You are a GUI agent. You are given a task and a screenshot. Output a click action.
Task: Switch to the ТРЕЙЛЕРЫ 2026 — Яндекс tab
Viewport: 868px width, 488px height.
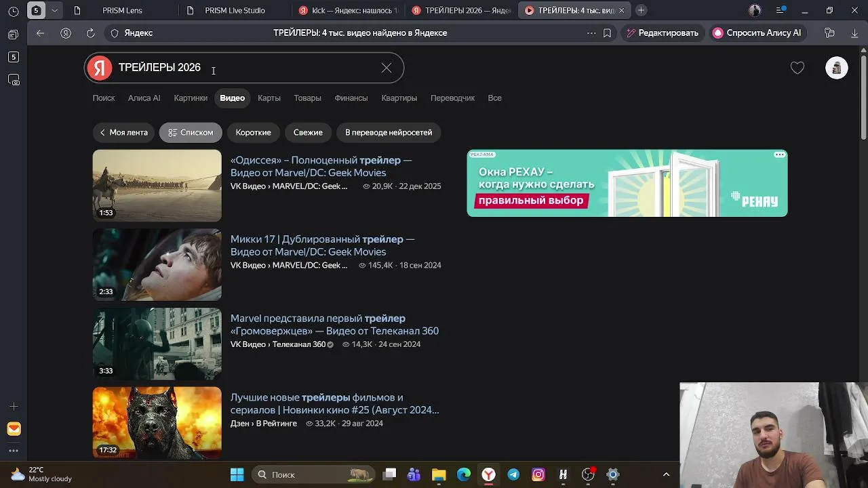[x=461, y=10]
